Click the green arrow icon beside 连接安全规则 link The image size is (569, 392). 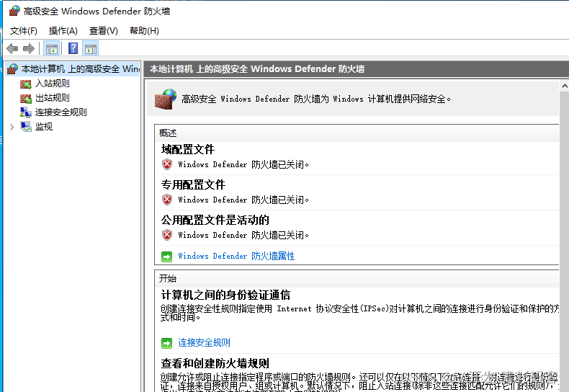[x=166, y=343]
